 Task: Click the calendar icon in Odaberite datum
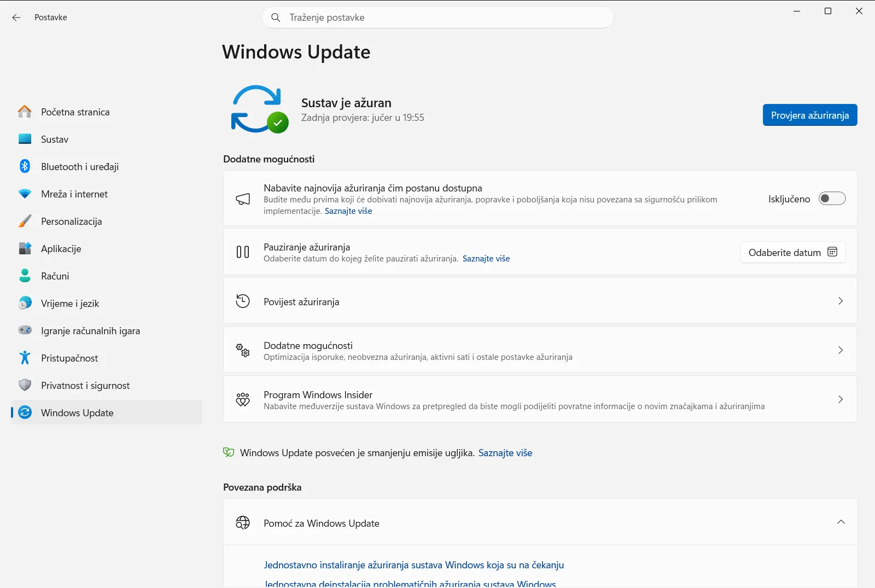(x=832, y=252)
